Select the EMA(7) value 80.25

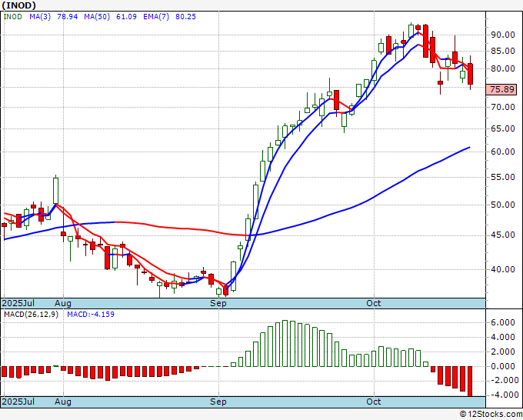pos(185,17)
